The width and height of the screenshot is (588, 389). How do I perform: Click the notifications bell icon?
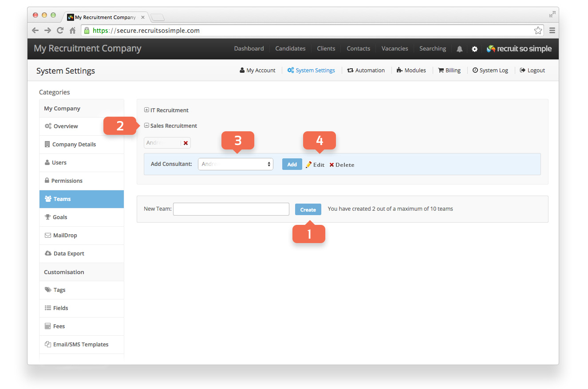[459, 49]
